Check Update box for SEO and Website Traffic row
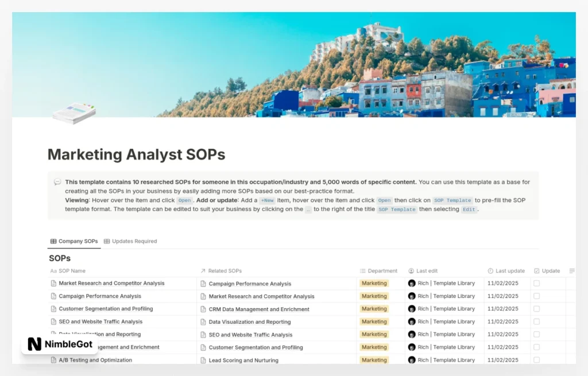Image resolution: width=588 pixels, height=376 pixels. [x=537, y=321]
